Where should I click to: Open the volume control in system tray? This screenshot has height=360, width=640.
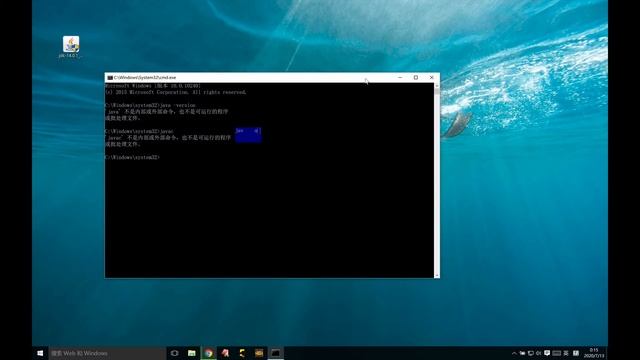pyautogui.click(x=538, y=353)
